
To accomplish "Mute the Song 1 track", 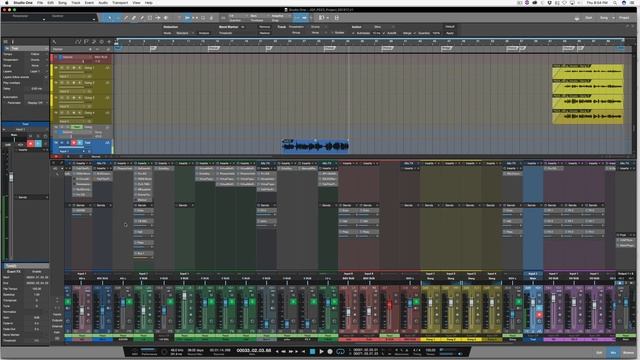I will tap(62, 68).
